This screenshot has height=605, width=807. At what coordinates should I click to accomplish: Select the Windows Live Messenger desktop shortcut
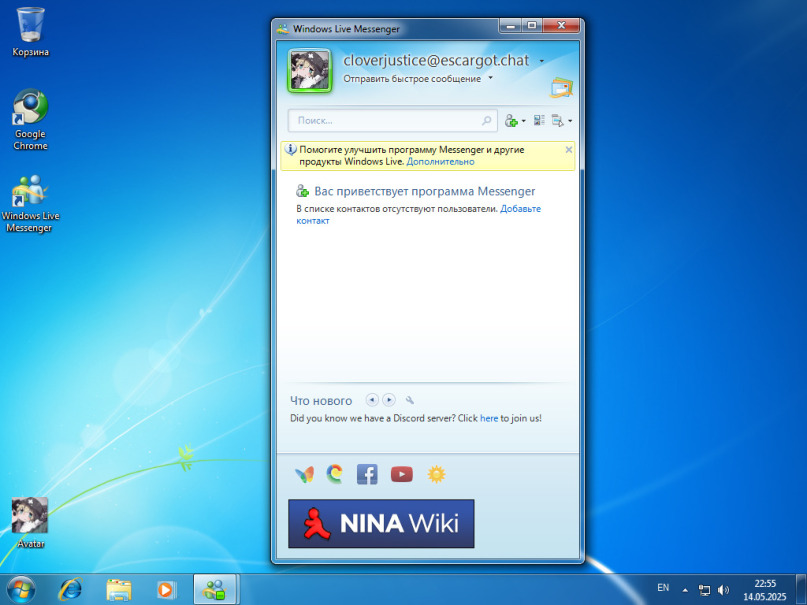click(x=30, y=204)
